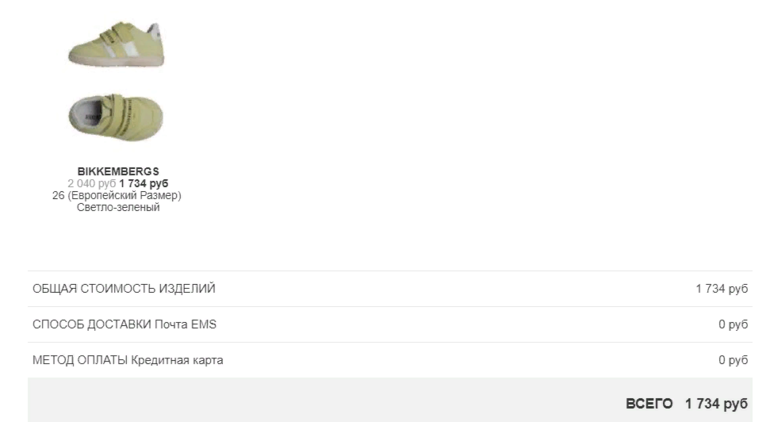Viewport: 770px width, 422px height.
Task: Click the МЕТОД ОПЛАТЫ label
Action: pyautogui.click(x=79, y=360)
